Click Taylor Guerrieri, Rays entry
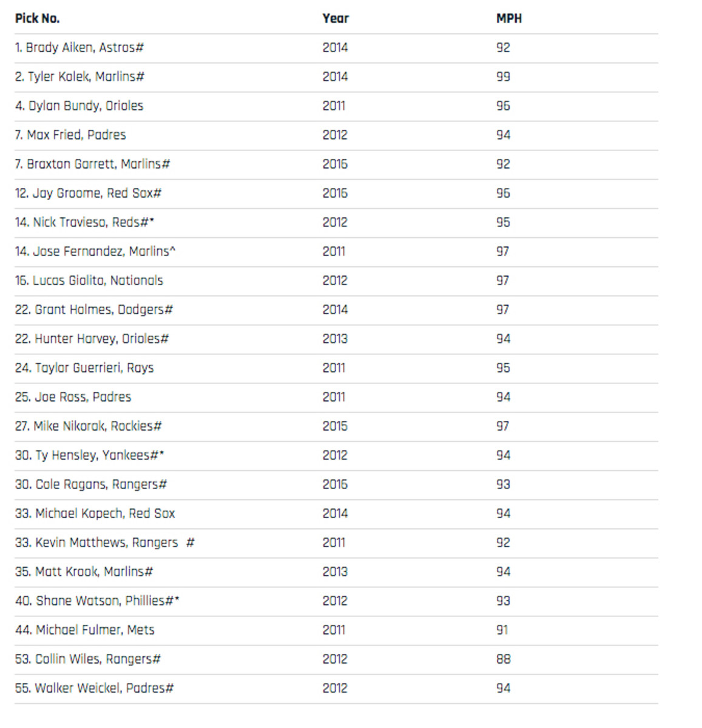 point(84,368)
